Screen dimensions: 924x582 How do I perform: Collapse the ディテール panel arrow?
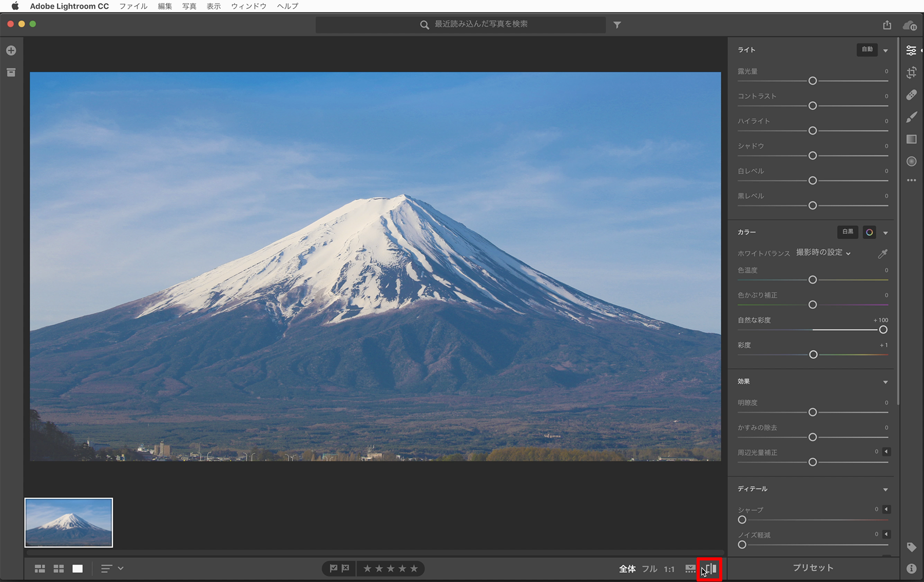pos(885,489)
